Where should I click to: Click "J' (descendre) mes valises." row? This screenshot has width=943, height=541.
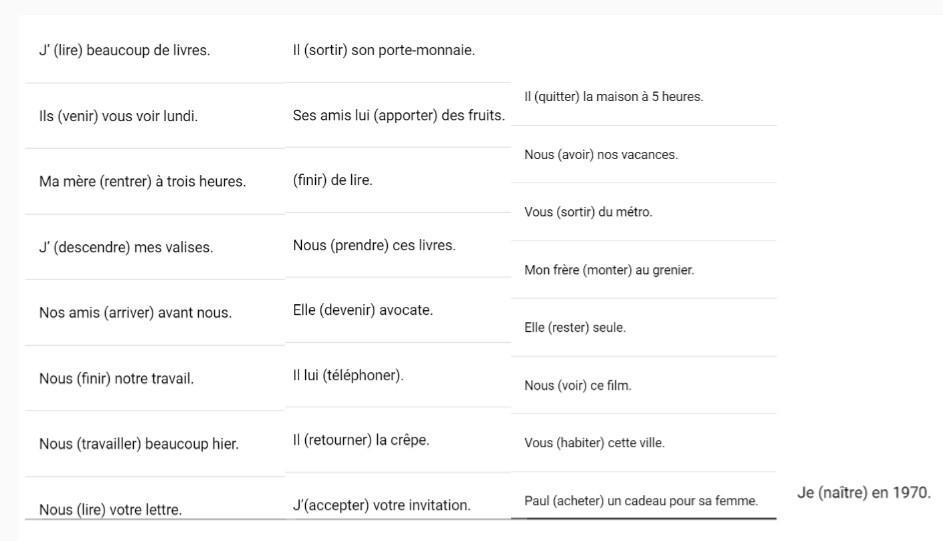126,247
